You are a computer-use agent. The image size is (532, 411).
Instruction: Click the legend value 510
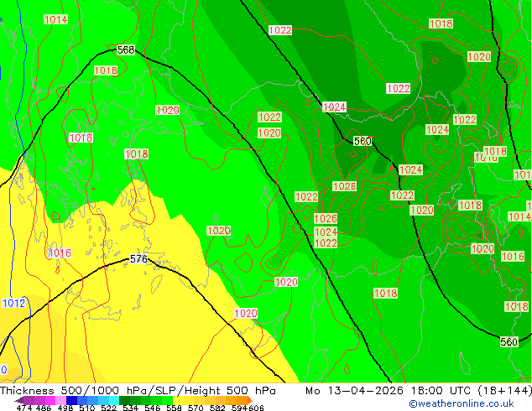click(x=87, y=408)
